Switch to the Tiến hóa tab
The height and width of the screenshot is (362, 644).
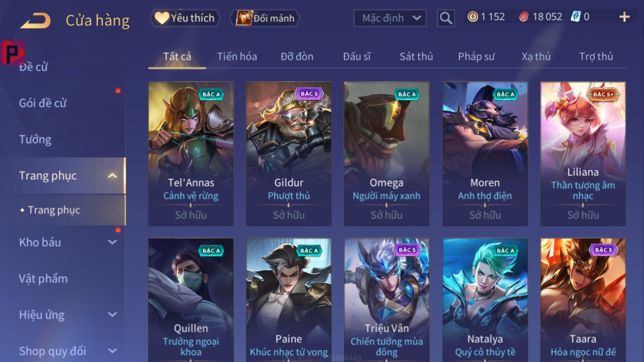tap(237, 56)
